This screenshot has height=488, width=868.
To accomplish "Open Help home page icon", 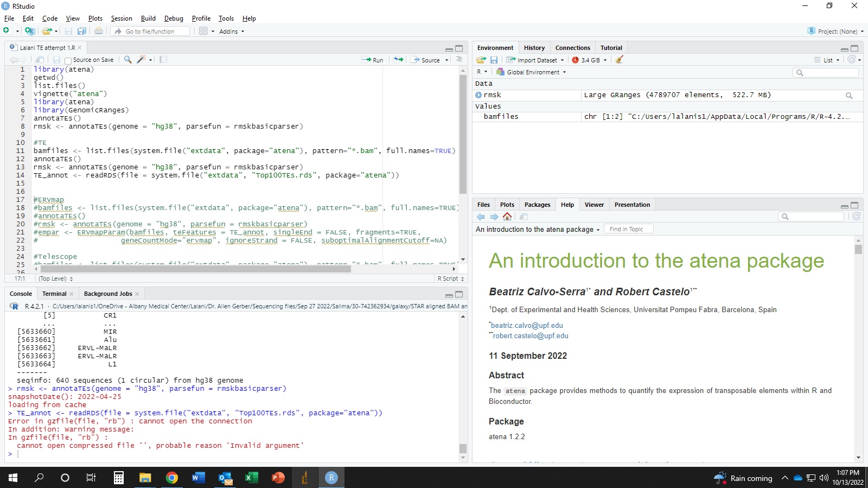I will (x=507, y=217).
